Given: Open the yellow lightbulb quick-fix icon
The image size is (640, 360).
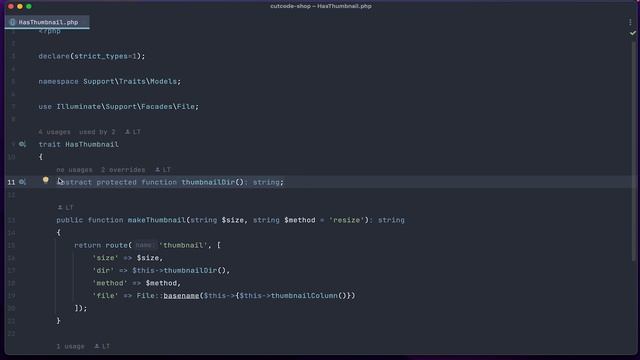Looking at the screenshot, I should point(45,180).
